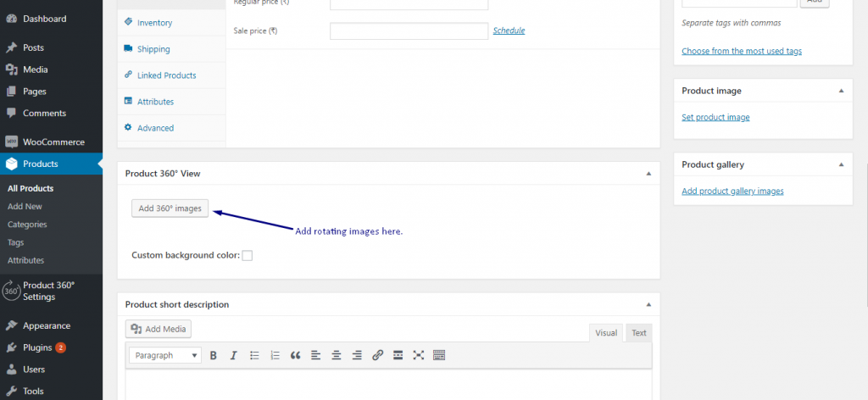
Task: Switch editor to Text tab
Action: pyautogui.click(x=639, y=333)
